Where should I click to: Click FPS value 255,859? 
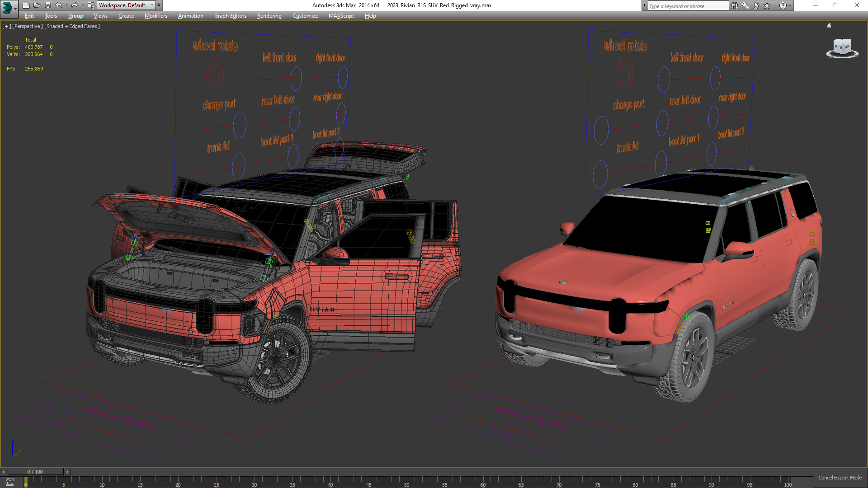point(34,69)
